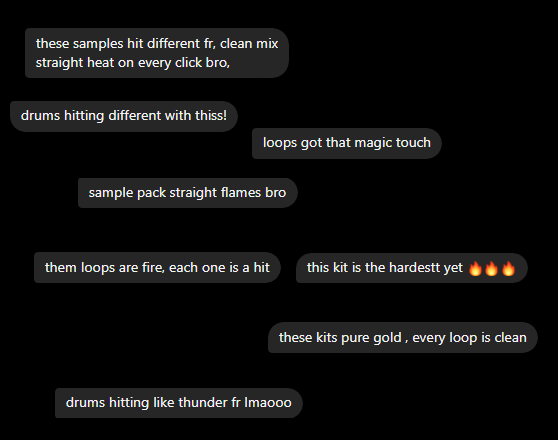
Task: Click 'straight heat' in the first message's second line
Action: tap(74, 63)
